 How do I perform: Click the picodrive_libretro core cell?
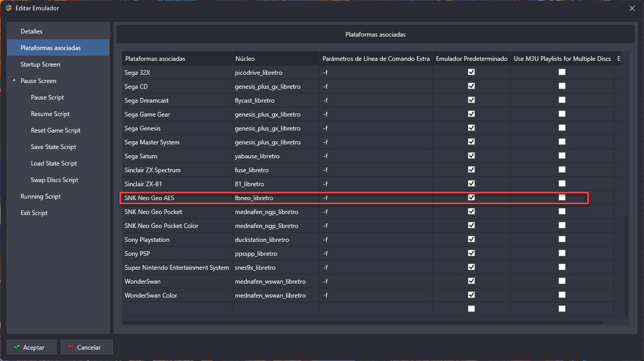coord(276,72)
